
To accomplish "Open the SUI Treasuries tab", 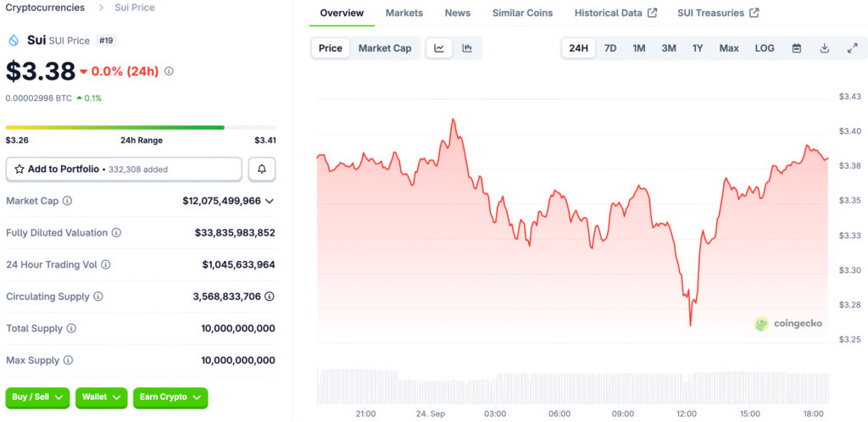I will pos(718,13).
